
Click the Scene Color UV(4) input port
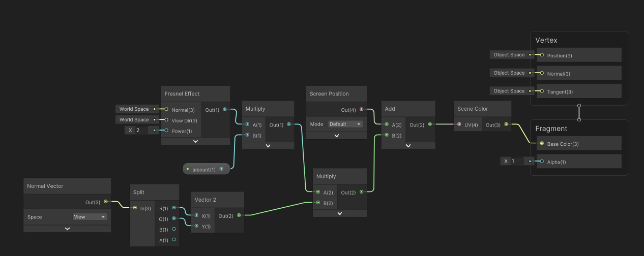click(459, 124)
